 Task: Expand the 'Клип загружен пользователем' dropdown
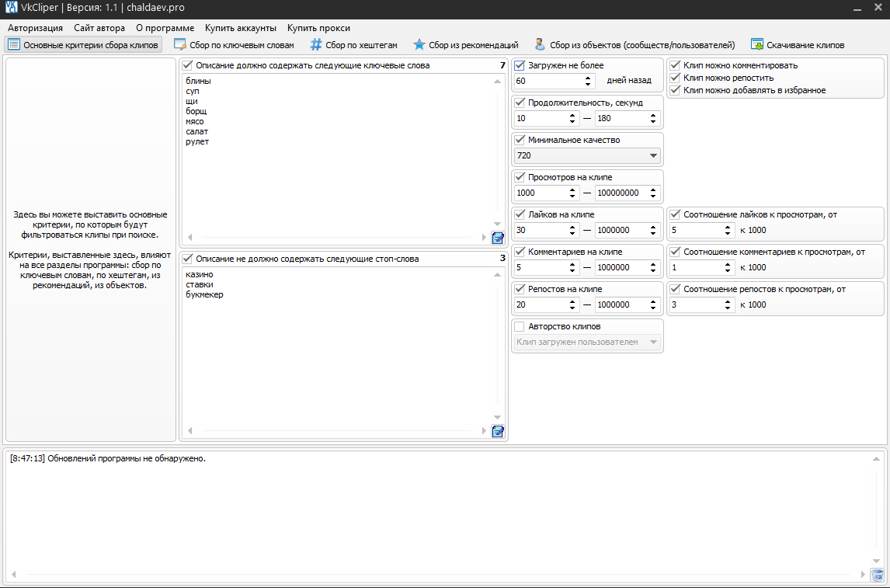[586, 342]
